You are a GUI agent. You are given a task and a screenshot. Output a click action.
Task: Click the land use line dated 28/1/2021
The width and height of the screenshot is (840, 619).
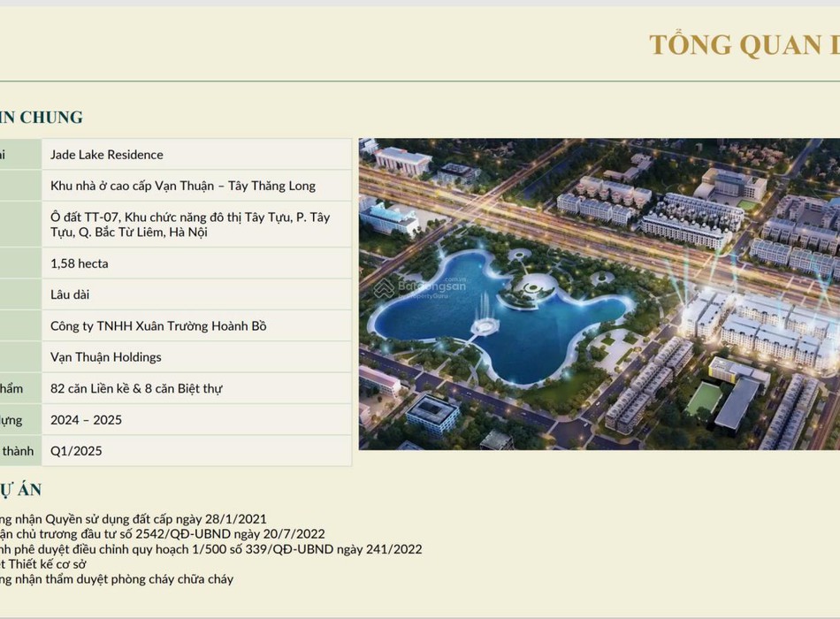click(x=133, y=519)
